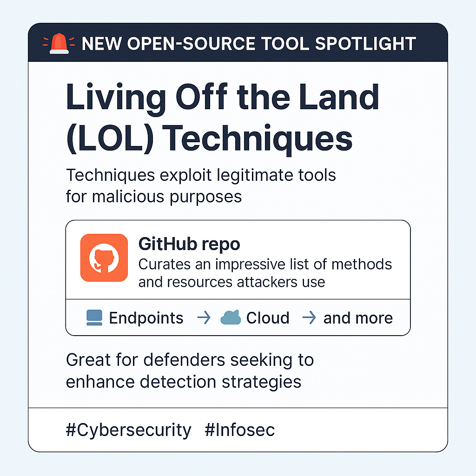Click 'for malicious purposes' line
Screen dimensions: 476x476
[x=153, y=197]
